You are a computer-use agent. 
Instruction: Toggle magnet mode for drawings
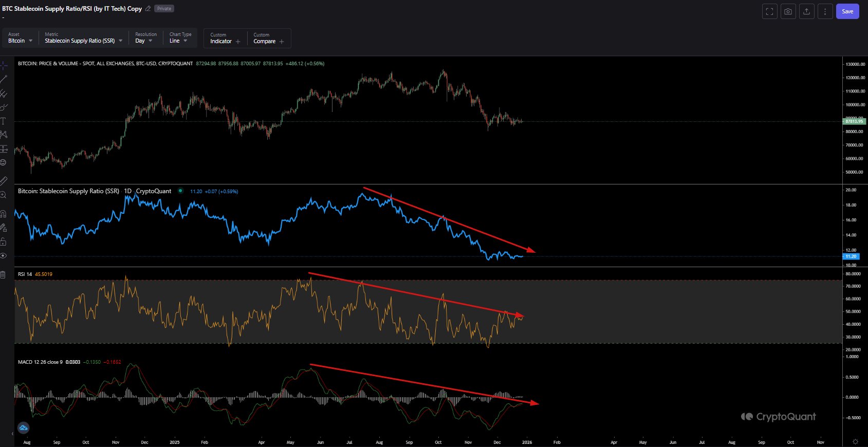[x=4, y=214]
